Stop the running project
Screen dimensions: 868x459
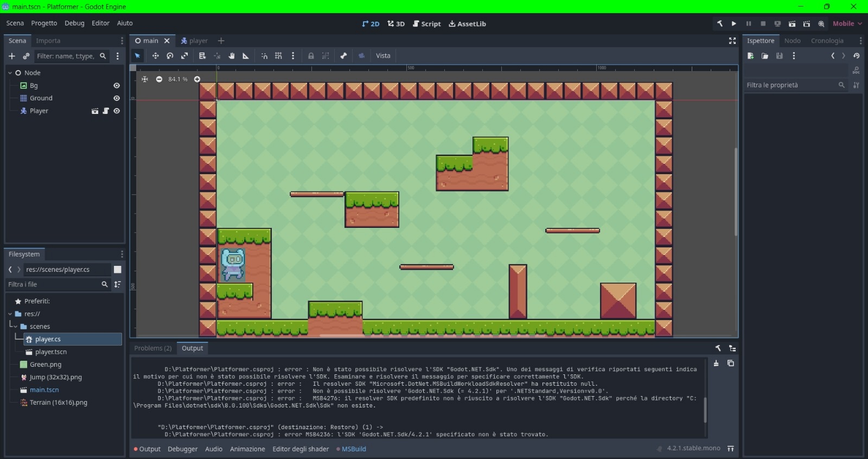(763, 24)
